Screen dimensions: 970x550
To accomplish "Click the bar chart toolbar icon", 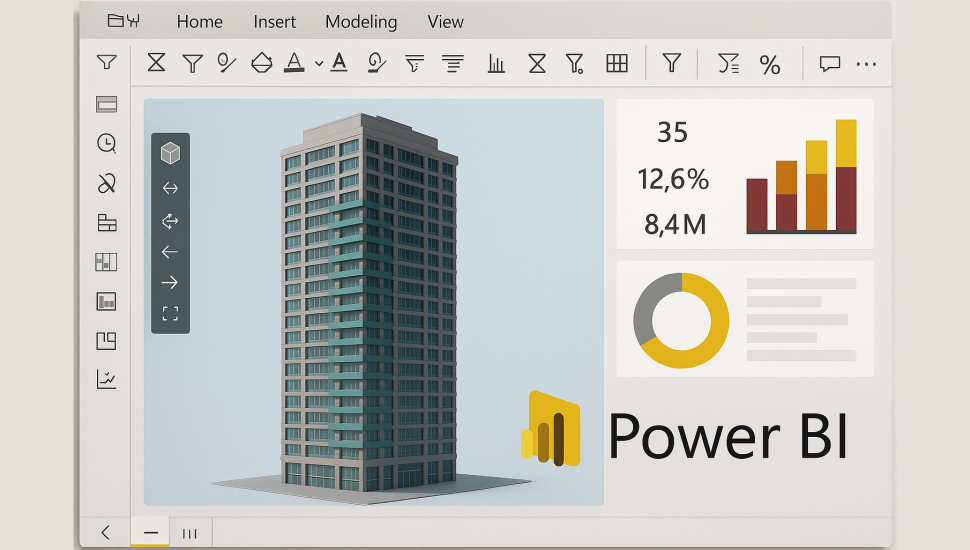I will (496, 63).
